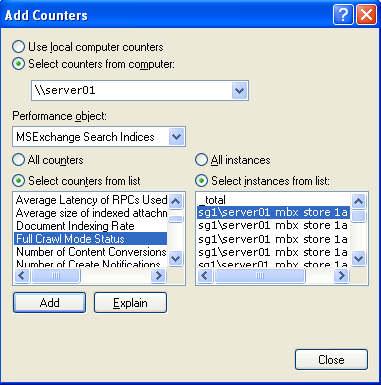
Task: Click counters list scroll left arrow
Action: click(x=22, y=276)
